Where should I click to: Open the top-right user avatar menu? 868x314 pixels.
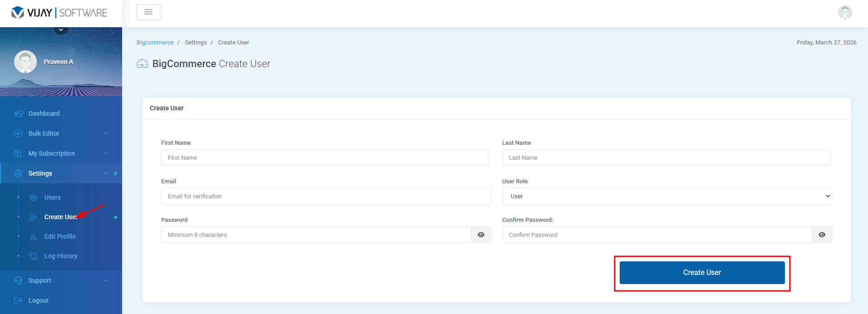click(845, 12)
